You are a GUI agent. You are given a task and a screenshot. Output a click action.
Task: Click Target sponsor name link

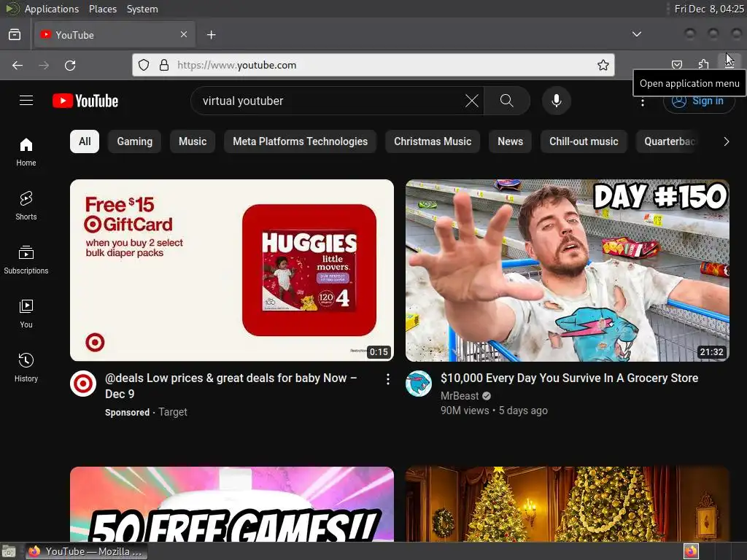[x=172, y=413]
